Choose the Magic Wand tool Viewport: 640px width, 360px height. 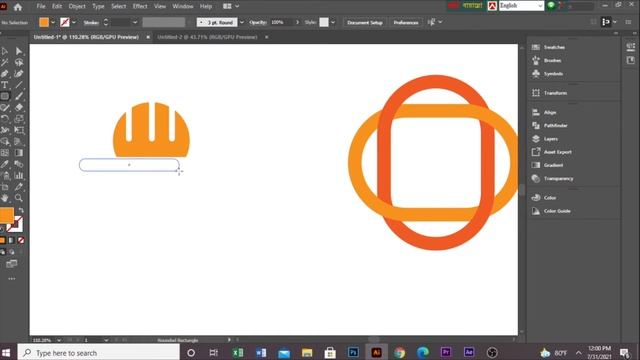click(5, 62)
